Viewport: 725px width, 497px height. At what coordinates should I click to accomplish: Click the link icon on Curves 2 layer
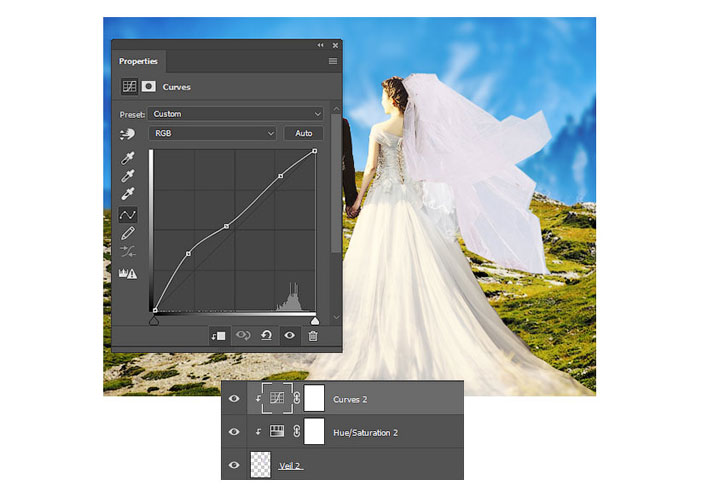coord(297,398)
